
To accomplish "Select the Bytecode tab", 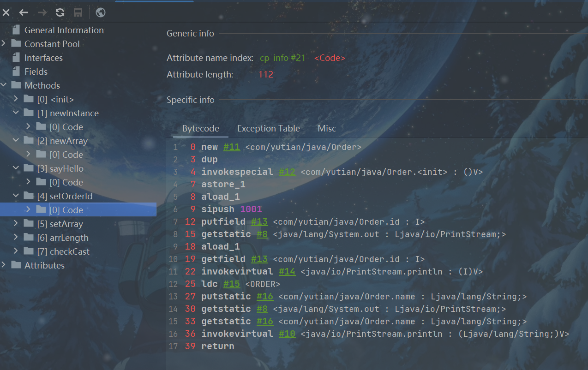I will click(x=201, y=129).
